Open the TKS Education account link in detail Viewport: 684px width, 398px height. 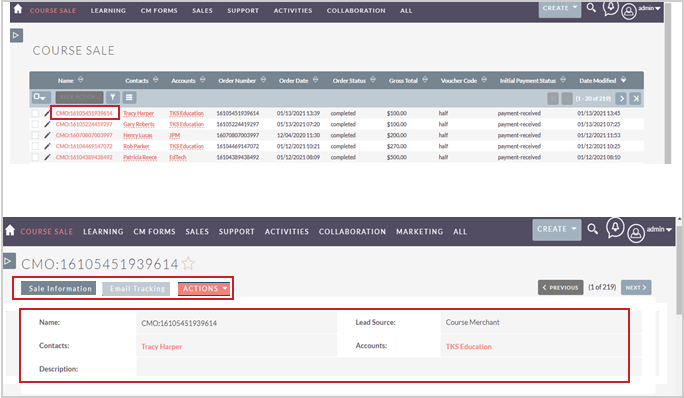coord(469,347)
